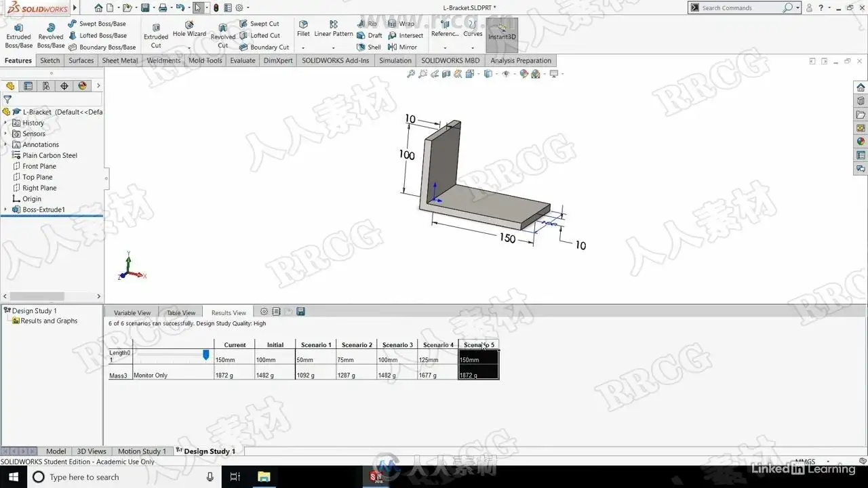Click the Shell feature tool
Image resolution: width=868 pixels, height=488 pixels.
click(x=369, y=47)
